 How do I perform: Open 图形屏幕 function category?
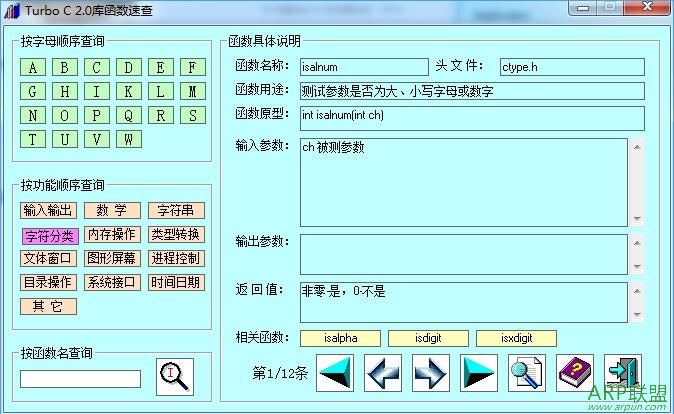(112, 258)
